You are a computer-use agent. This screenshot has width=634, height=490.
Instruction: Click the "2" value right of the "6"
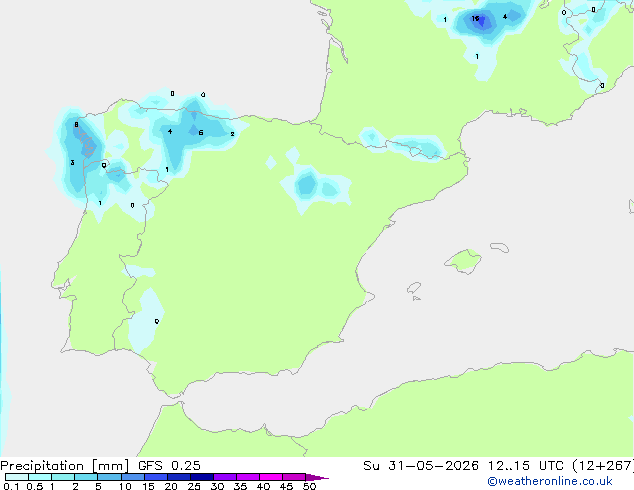[232, 134]
